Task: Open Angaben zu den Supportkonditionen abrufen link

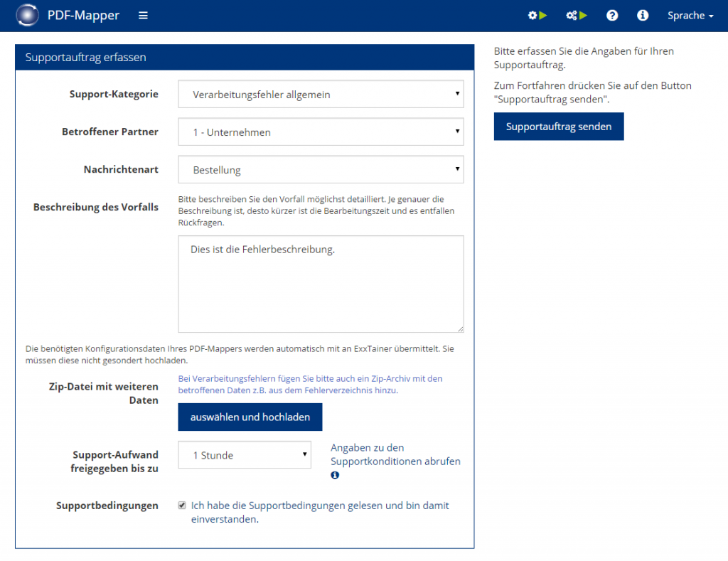Action: pyautogui.click(x=395, y=454)
